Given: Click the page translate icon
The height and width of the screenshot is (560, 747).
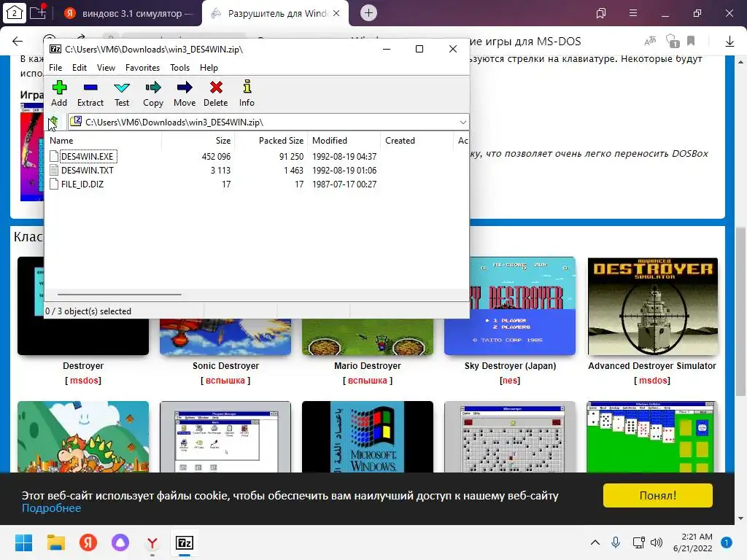Looking at the screenshot, I should pos(650,42).
